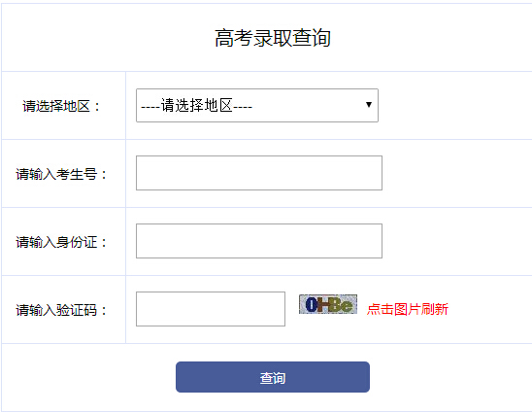The width and height of the screenshot is (532, 412).
Task: Click the 请选择地区： label
Action: pyautogui.click(x=61, y=106)
